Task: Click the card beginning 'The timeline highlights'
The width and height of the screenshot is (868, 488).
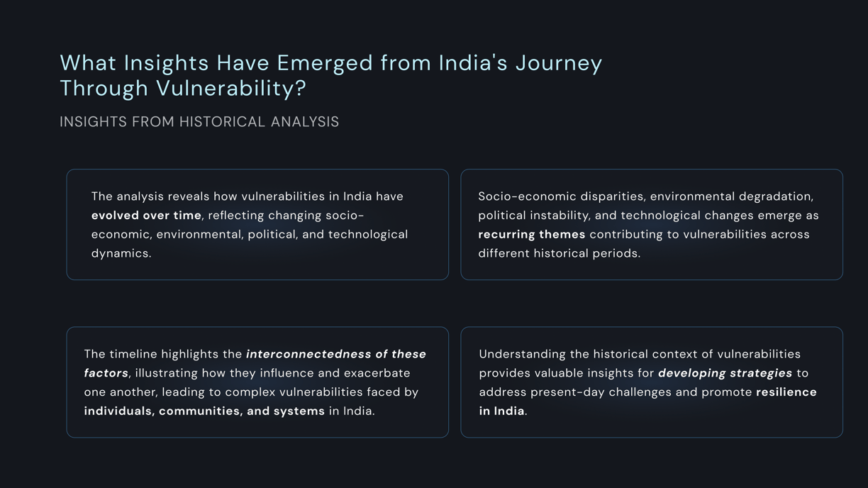Action: (x=257, y=382)
